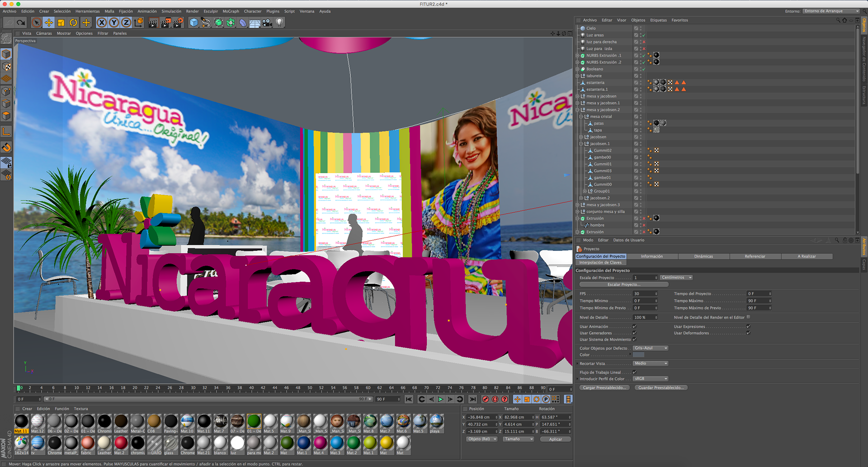The width and height of the screenshot is (868, 467).
Task: Open the green NURBS generator icon
Action: [x=218, y=22]
